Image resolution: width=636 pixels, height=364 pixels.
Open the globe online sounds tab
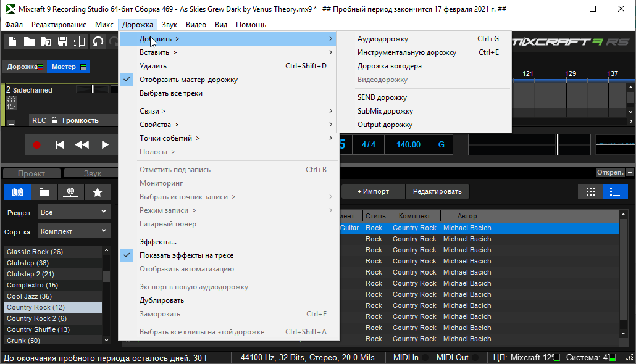(70, 192)
